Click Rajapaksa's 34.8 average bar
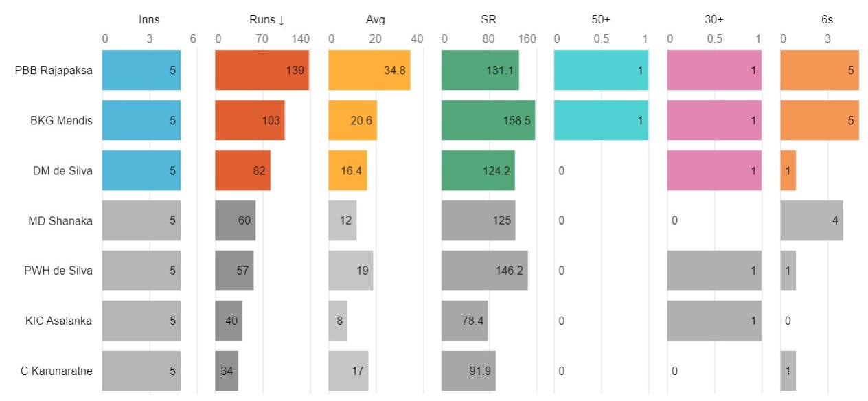The image size is (868, 401). click(369, 70)
